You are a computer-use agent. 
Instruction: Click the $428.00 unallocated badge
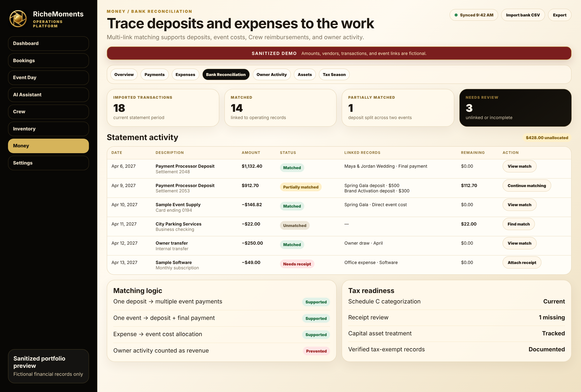tap(547, 138)
